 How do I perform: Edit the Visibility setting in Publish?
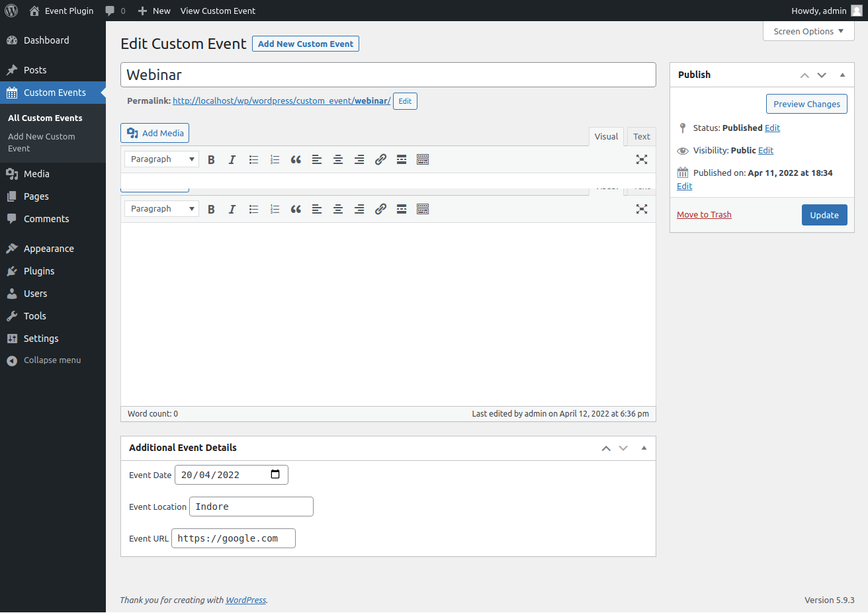coord(765,150)
